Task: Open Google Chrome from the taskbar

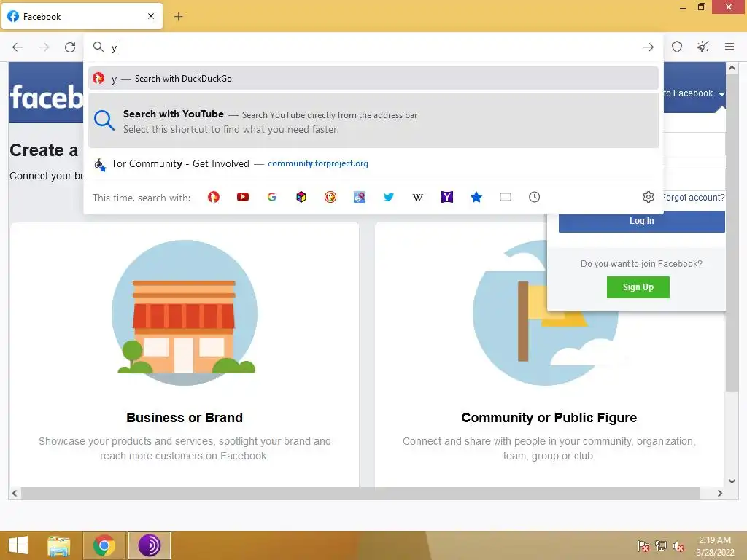Action: click(104, 545)
